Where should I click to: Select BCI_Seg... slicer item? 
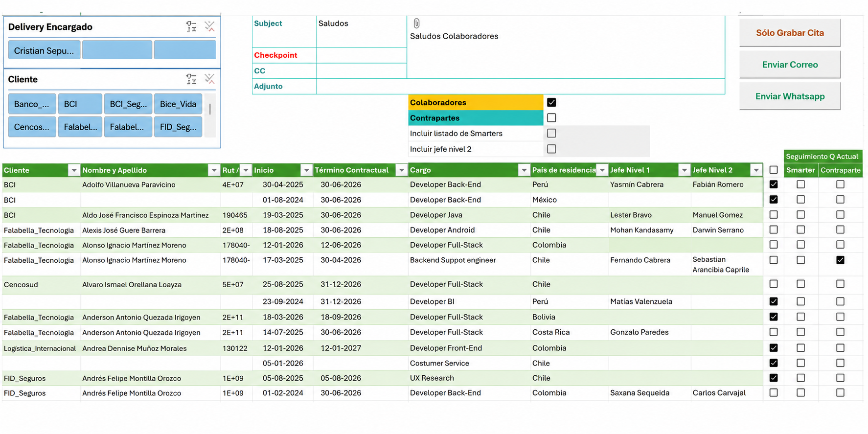[x=128, y=104]
